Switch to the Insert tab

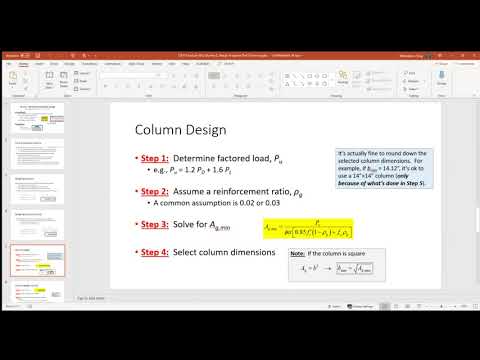(39, 64)
